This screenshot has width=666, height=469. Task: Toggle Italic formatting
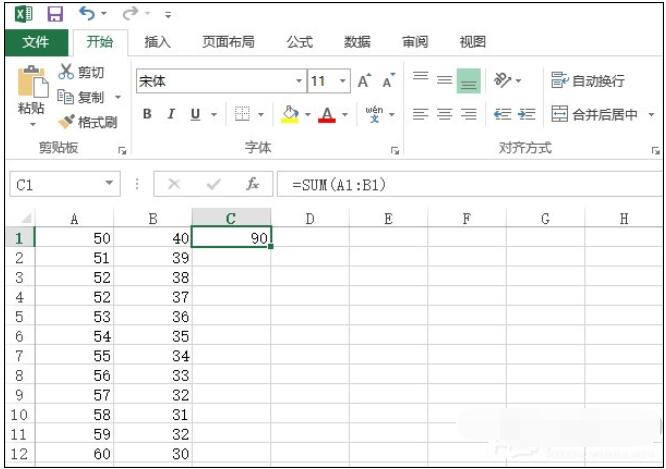coord(171,114)
